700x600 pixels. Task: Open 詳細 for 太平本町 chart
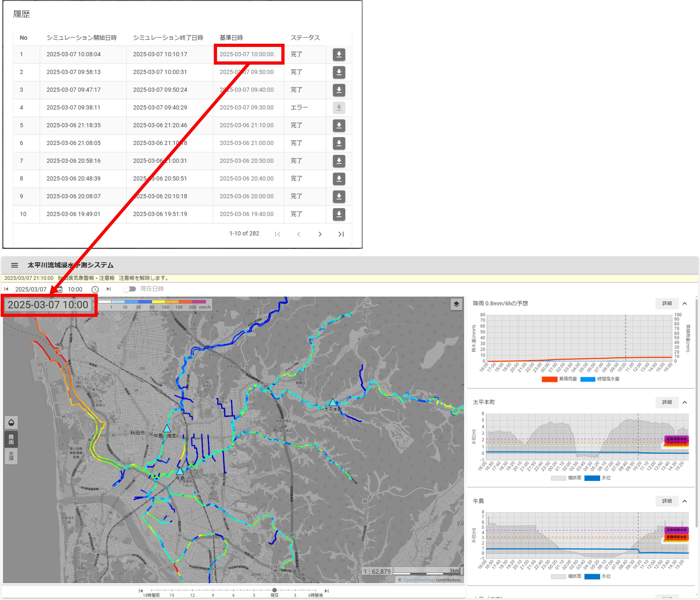click(x=666, y=402)
